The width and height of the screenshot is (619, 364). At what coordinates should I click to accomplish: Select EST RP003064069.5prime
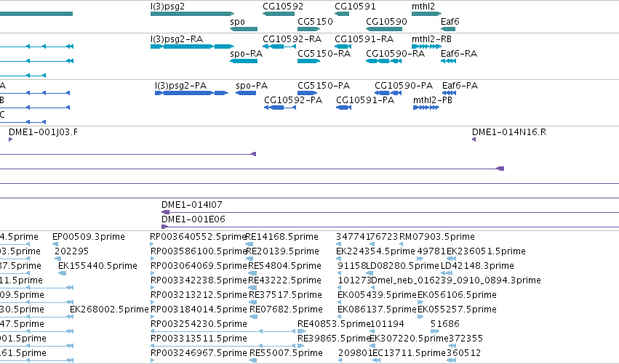pyautogui.click(x=199, y=266)
